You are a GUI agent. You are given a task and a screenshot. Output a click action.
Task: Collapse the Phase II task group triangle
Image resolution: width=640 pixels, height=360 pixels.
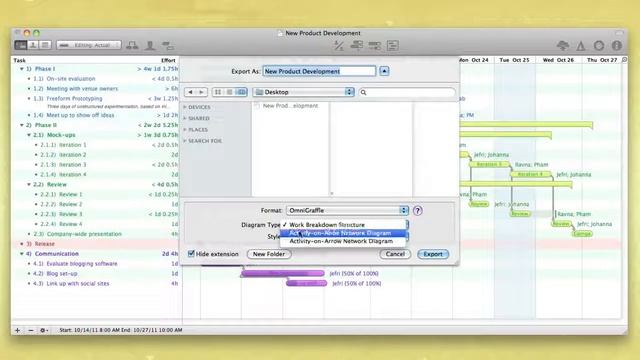(22, 125)
